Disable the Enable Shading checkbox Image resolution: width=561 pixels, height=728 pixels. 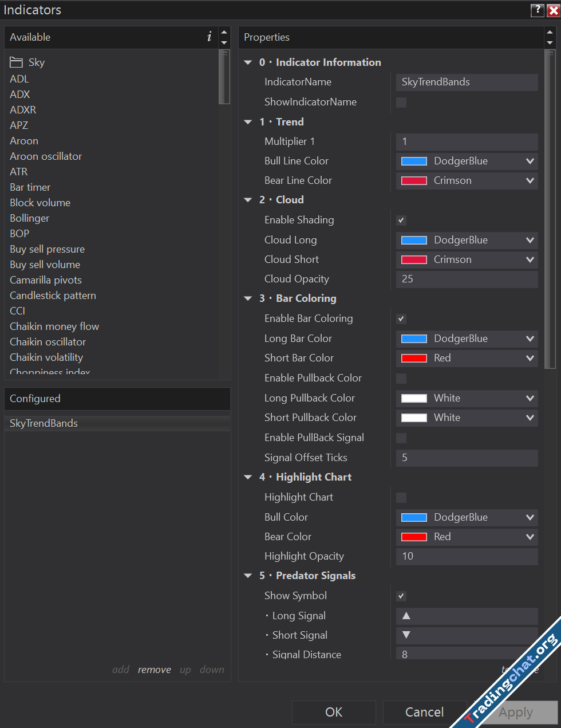click(x=401, y=221)
